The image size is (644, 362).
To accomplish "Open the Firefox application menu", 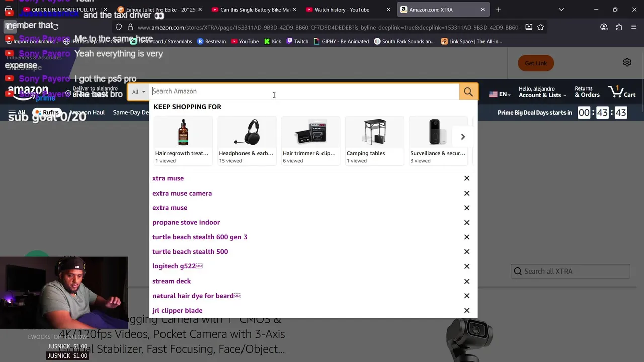I will point(634,27).
